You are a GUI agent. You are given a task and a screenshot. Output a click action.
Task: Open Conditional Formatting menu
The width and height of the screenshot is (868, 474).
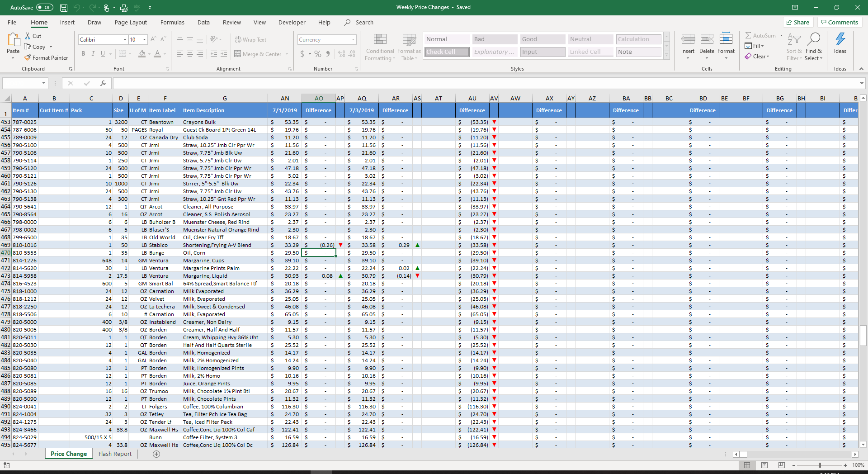380,47
